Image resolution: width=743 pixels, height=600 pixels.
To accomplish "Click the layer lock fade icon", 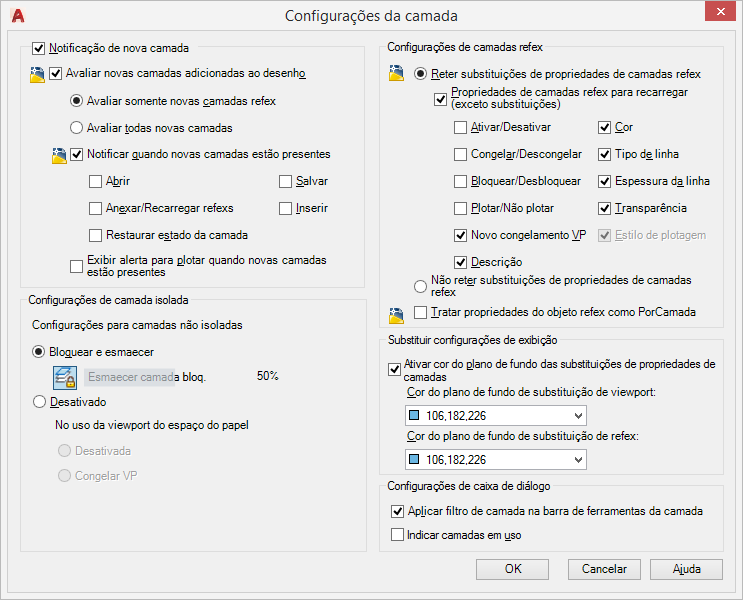I will (x=65, y=377).
